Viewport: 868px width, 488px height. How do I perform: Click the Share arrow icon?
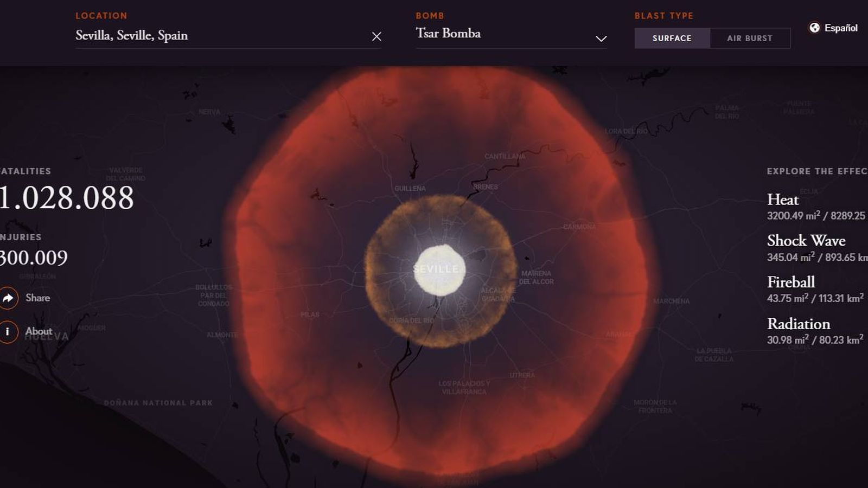8,298
